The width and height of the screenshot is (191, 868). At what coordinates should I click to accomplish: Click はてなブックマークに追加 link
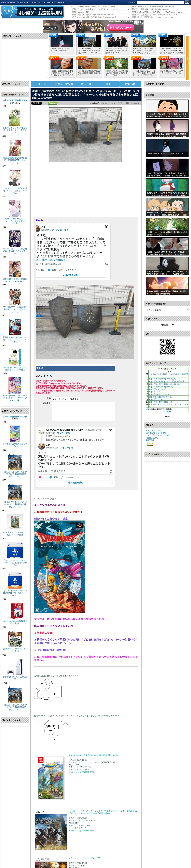tap(157, 435)
